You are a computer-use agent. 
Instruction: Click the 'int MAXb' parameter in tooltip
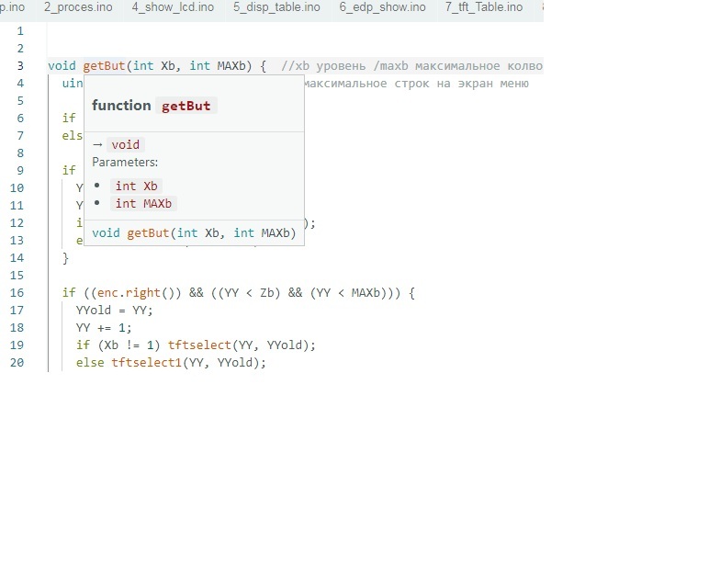(x=143, y=204)
